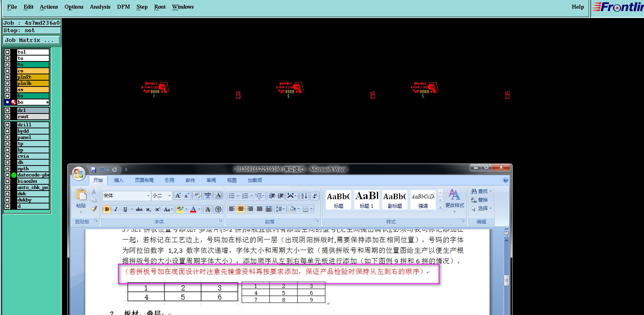Click the Format Painter brush icon
The image size is (644, 315).
(94, 209)
